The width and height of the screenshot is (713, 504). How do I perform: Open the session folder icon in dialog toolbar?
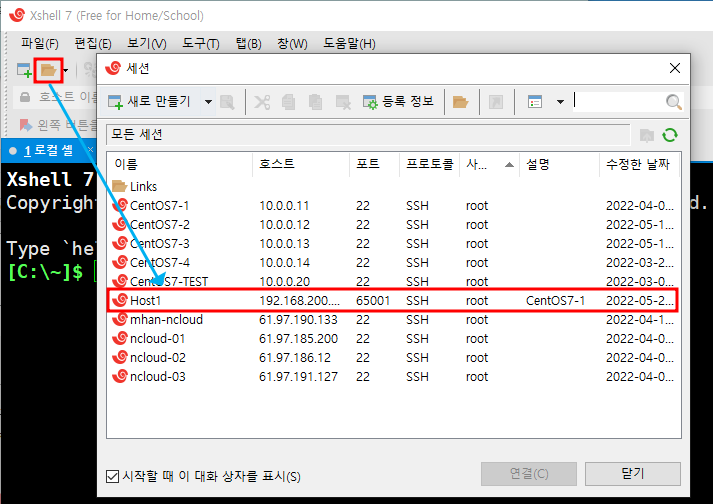(460, 102)
